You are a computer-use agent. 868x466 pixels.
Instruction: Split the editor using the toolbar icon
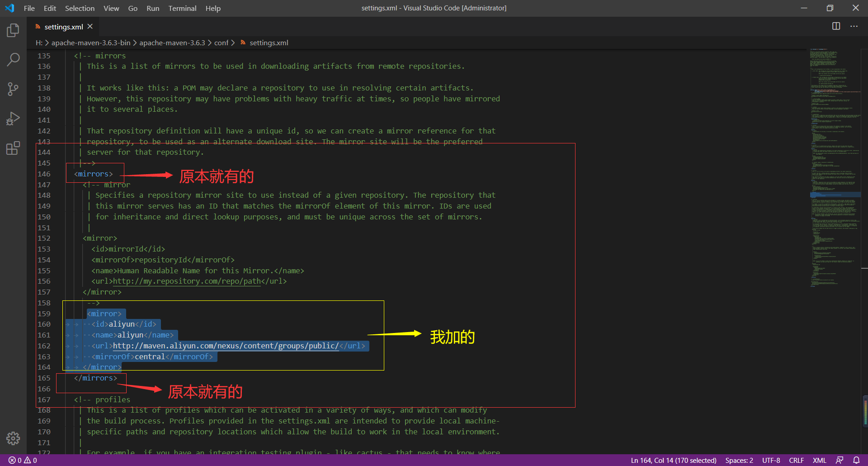(836, 26)
